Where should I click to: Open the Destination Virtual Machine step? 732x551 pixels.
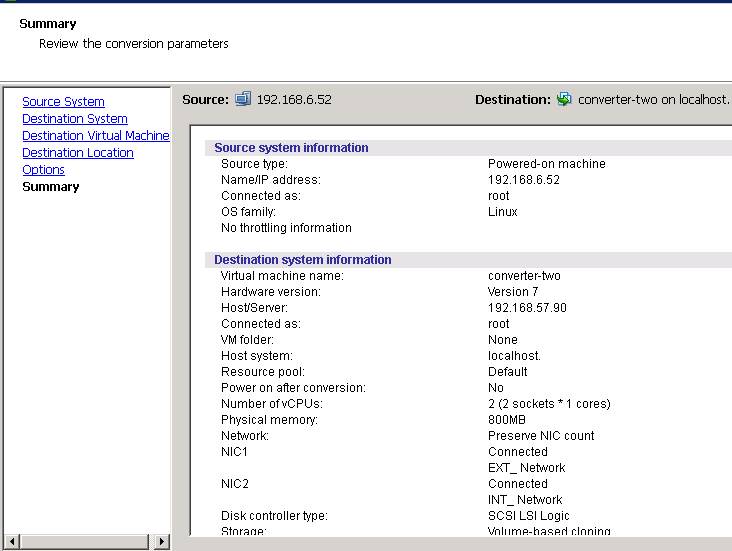pos(96,136)
